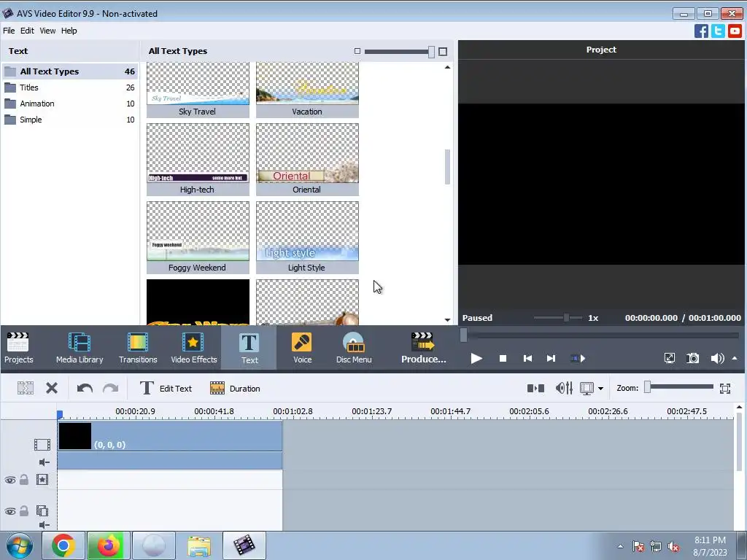This screenshot has height=560, width=747.
Task: Open the Transitions section
Action: point(138,348)
